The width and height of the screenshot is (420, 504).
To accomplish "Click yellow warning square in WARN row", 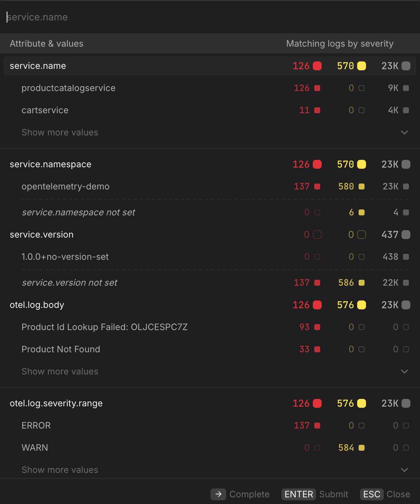I will (362, 448).
